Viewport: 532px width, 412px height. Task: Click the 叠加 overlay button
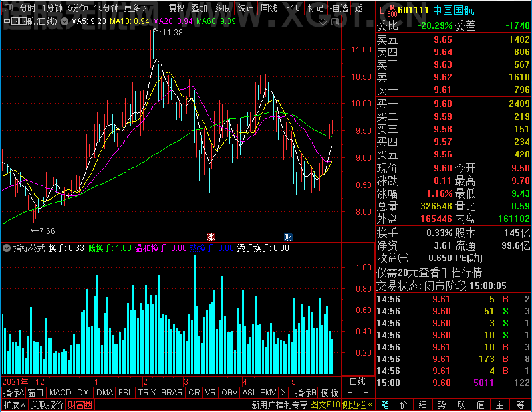199,7
